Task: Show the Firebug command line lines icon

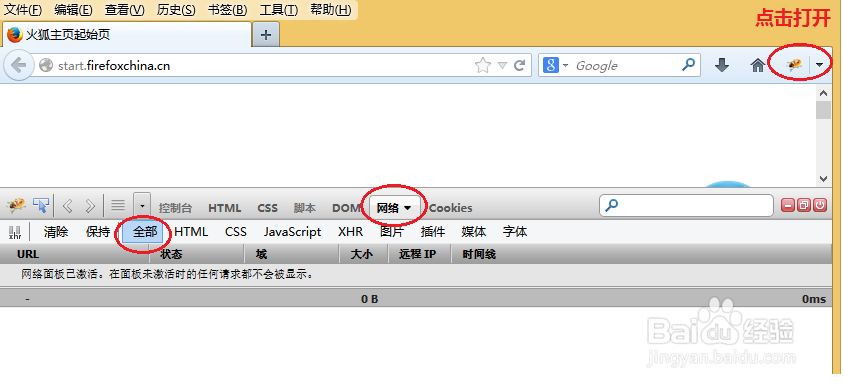Action: pos(118,205)
